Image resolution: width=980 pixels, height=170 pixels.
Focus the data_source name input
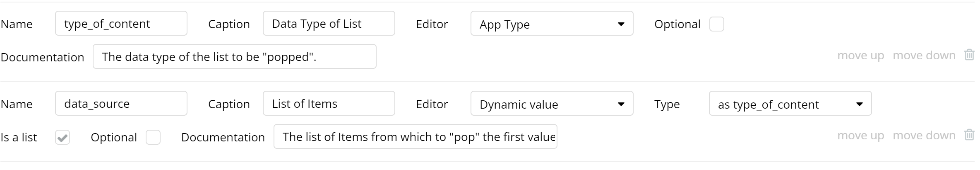pyautogui.click(x=121, y=104)
